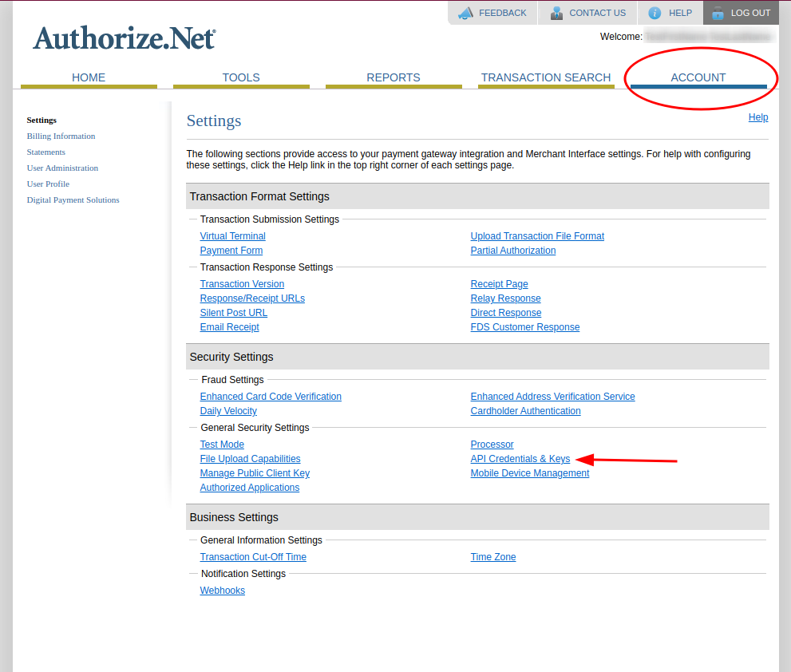Click the Security Settings header
Screen dimensions: 791x672
click(477, 357)
